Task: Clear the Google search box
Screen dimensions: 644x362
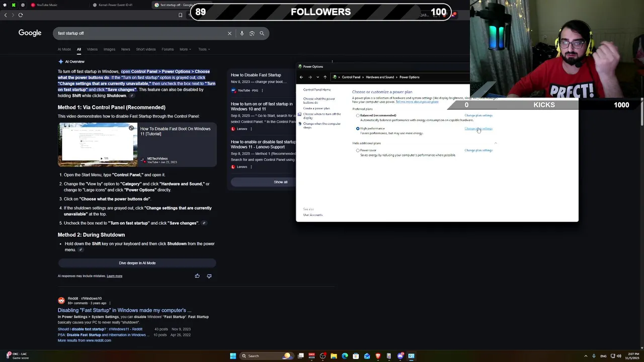Action: click(229, 33)
